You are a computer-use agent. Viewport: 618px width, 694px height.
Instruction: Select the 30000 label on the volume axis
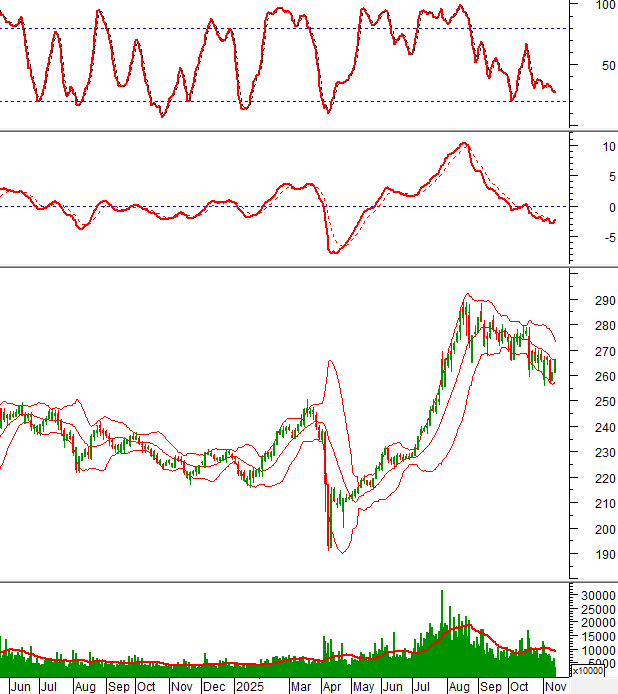click(x=594, y=596)
